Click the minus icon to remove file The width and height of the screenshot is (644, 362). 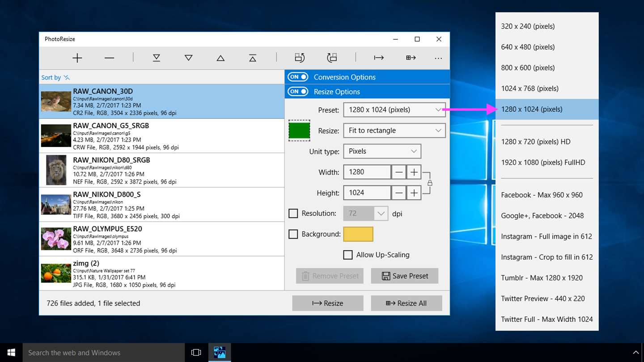109,58
